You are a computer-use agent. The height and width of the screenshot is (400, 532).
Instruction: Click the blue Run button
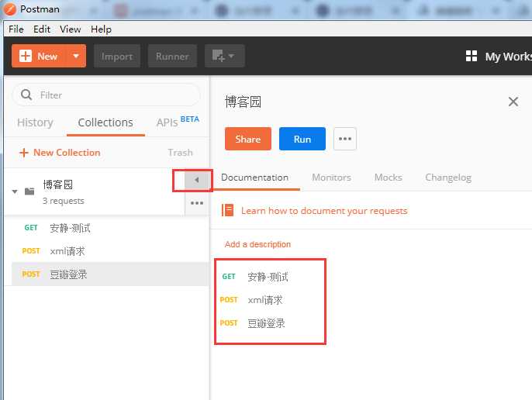click(302, 139)
